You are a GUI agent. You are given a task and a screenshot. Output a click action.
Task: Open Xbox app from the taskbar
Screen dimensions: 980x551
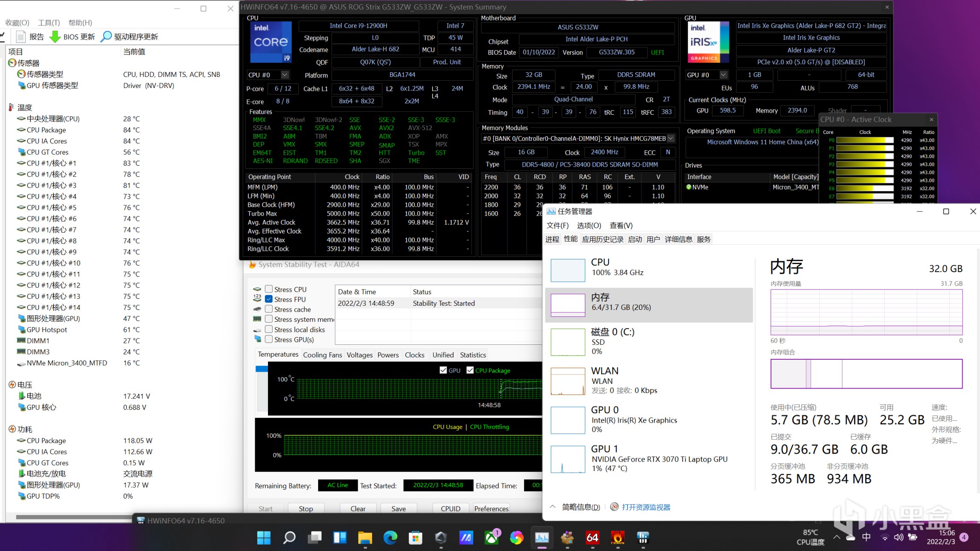[492, 538]
